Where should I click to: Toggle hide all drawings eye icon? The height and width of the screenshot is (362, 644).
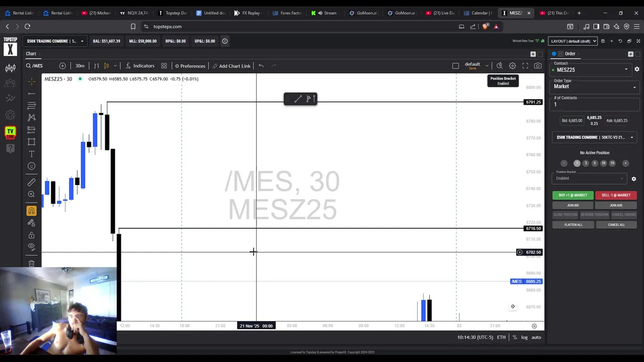pos(31,247)
